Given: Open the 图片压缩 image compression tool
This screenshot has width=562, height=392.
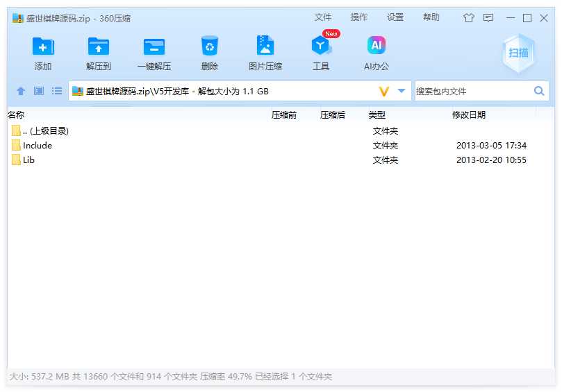Looking at the screenshot, I should point(265,46).
